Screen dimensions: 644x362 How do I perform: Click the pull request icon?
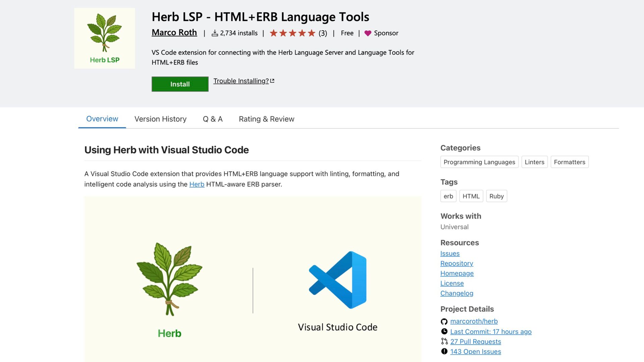pos(444,342)
